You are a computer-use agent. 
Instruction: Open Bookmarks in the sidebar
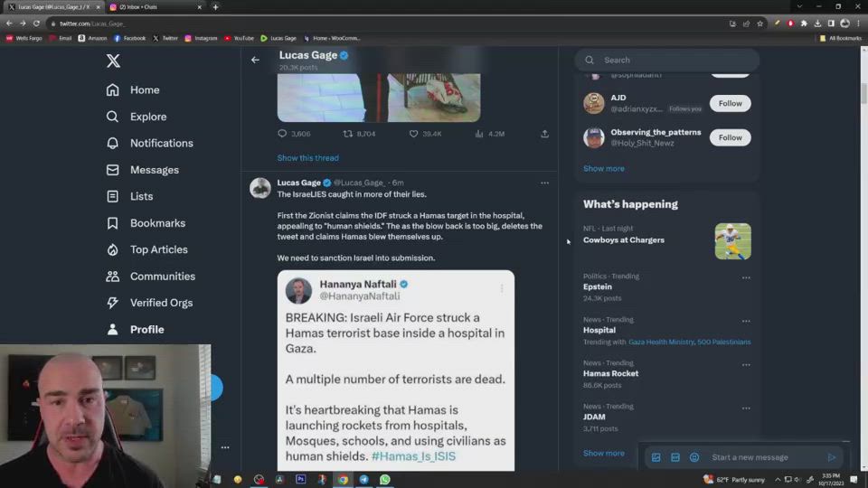[157, 223]
